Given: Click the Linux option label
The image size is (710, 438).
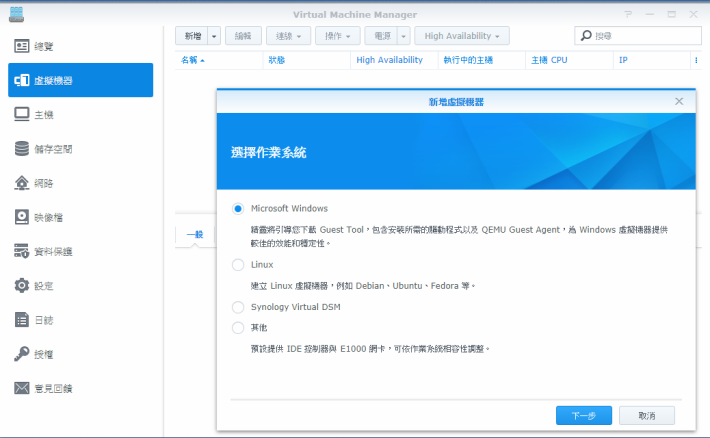Looking at the screenshot, I should [262, 265].
